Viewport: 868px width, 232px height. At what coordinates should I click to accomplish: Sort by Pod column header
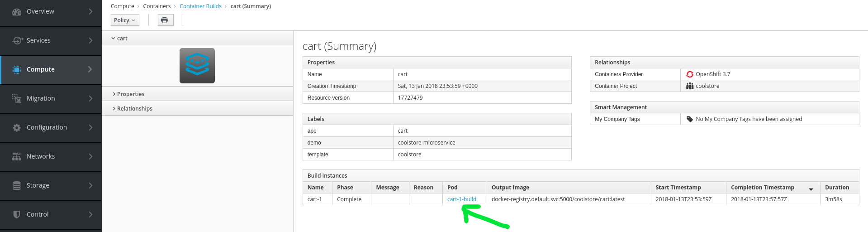pos(465,188)
